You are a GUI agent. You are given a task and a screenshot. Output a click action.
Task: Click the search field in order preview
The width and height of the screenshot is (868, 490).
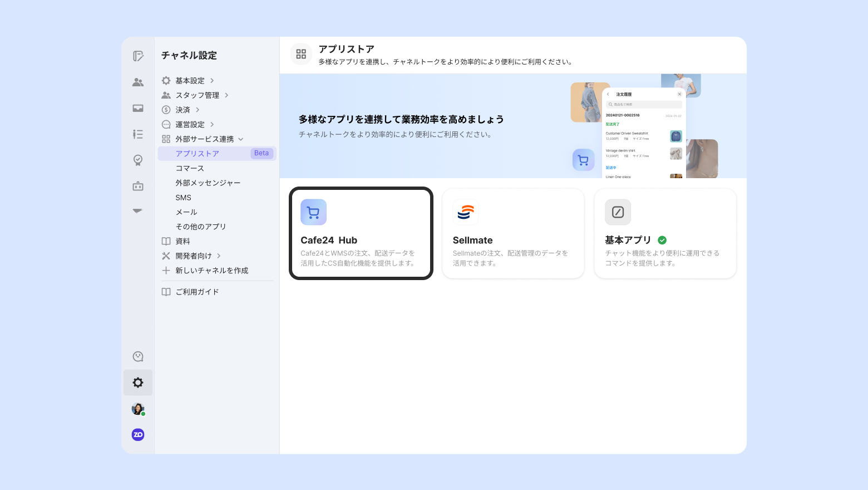pos(644,104)
